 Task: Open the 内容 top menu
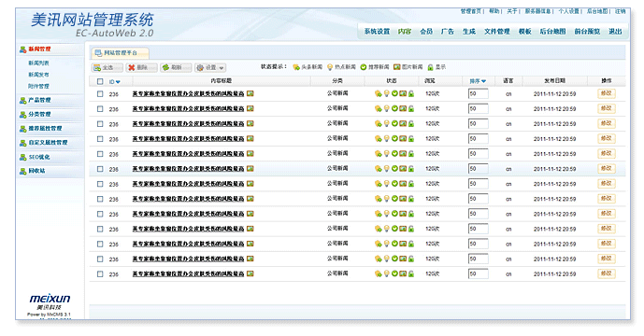(x=405, y=32)
